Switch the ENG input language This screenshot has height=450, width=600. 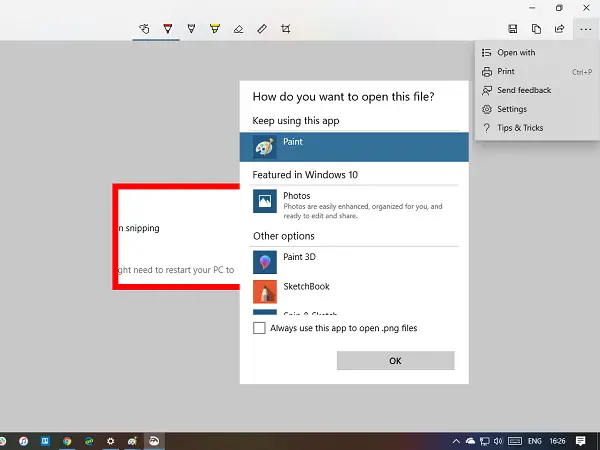535,441
